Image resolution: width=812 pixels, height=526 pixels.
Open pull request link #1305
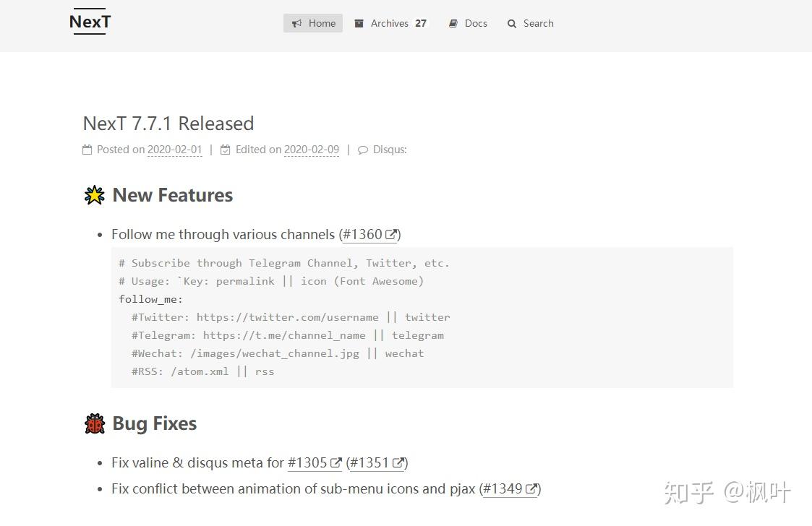tap(307, 463)
